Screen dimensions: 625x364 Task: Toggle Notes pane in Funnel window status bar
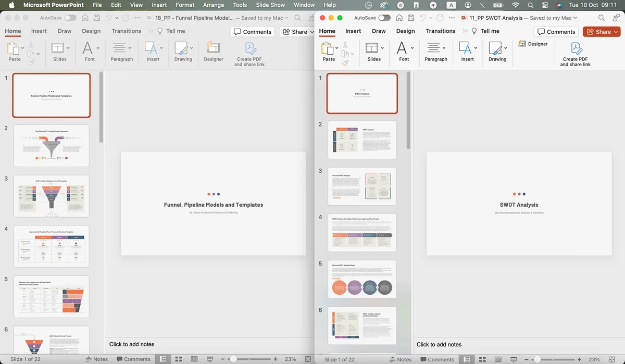click(96, 359)
